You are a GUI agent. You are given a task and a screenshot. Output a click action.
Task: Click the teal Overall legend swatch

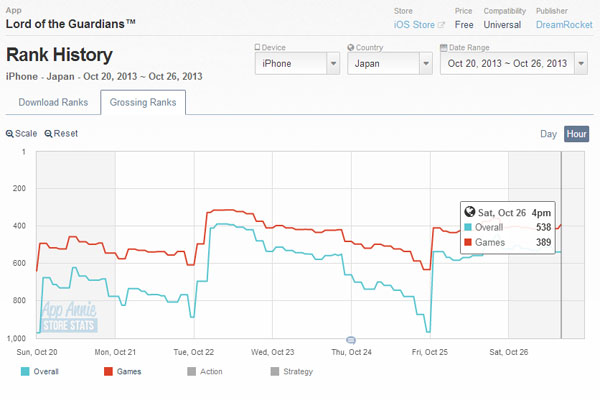click(x=25, y=372)
